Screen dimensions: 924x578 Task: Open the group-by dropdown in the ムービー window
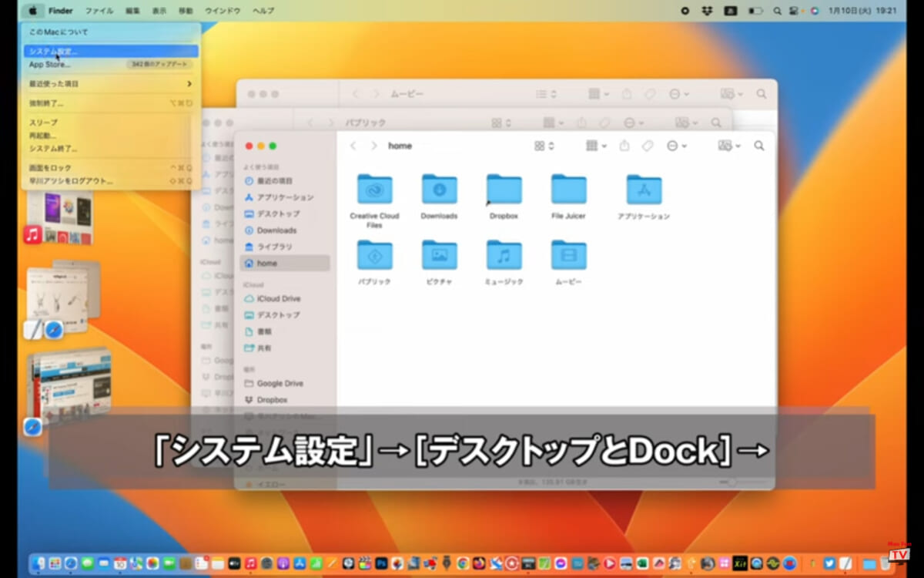599,94
